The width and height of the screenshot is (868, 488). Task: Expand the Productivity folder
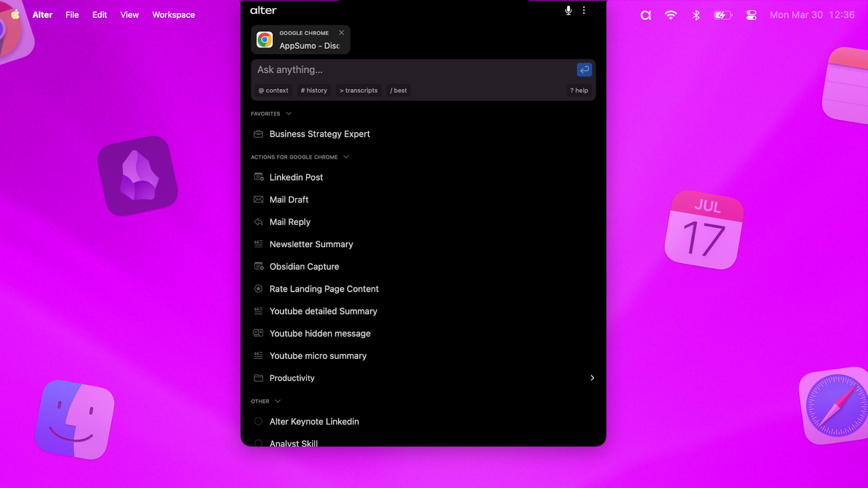tap(592, 378)
